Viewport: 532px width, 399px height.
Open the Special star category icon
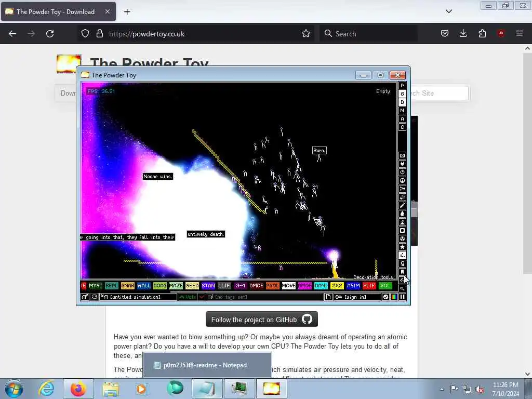pyautogui.click(x=402, y=247)
